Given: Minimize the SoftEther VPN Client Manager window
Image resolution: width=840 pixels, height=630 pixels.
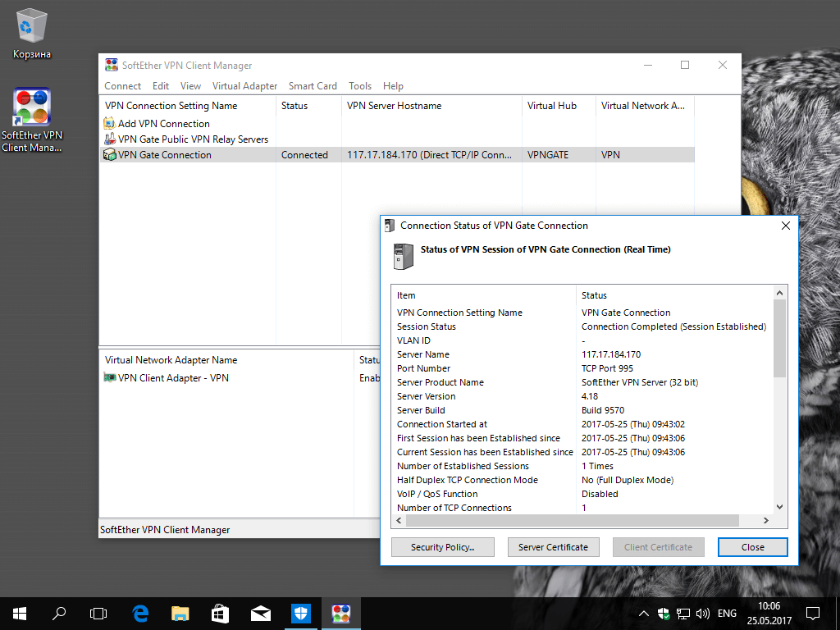Looking at the screenshot, I should coord(648,65).
